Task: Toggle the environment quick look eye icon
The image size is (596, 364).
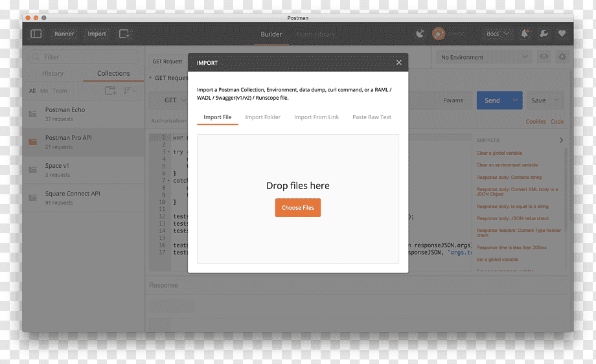Action: 544,56
